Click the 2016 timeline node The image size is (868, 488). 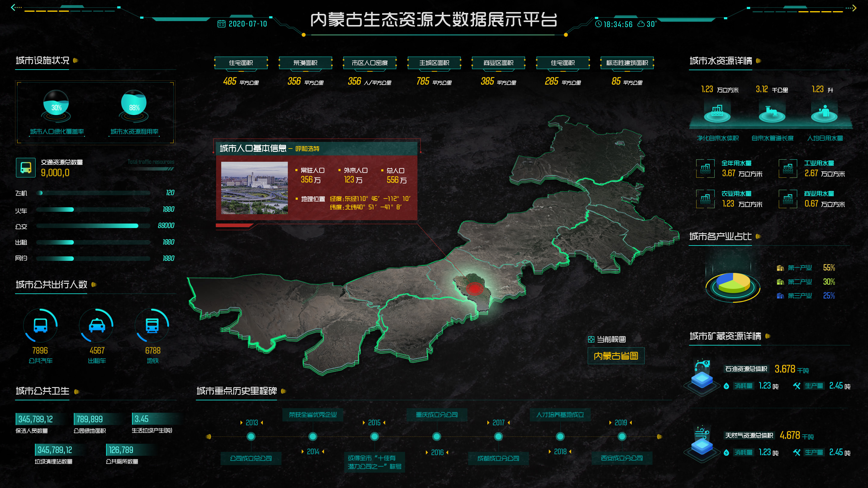pos(437,436)
